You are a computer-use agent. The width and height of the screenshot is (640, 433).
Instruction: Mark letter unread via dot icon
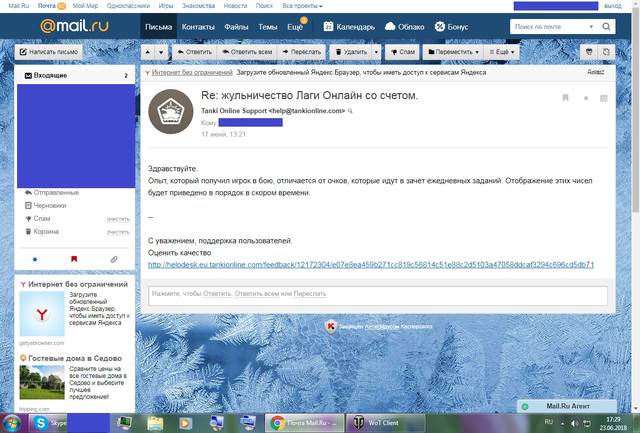[x=586, y=98]
